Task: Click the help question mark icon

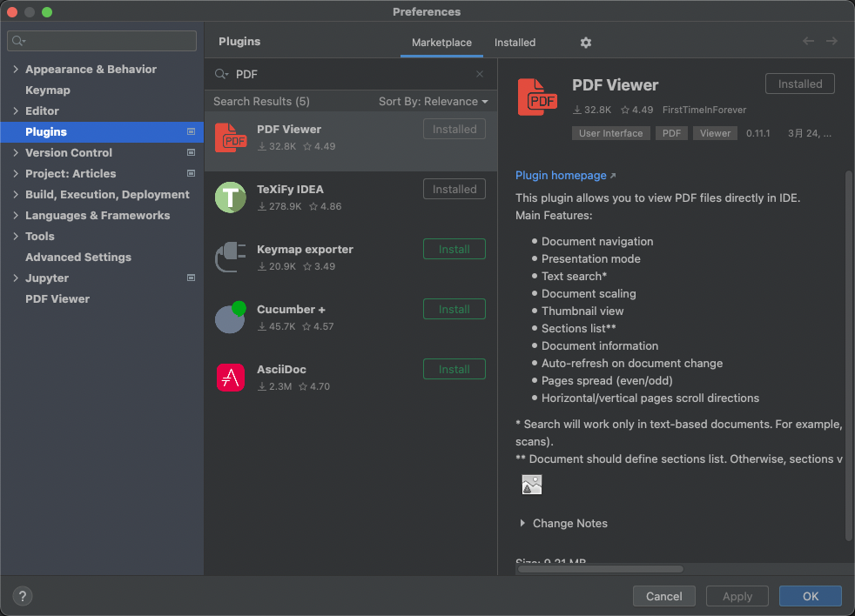Action: coord(22,596)
